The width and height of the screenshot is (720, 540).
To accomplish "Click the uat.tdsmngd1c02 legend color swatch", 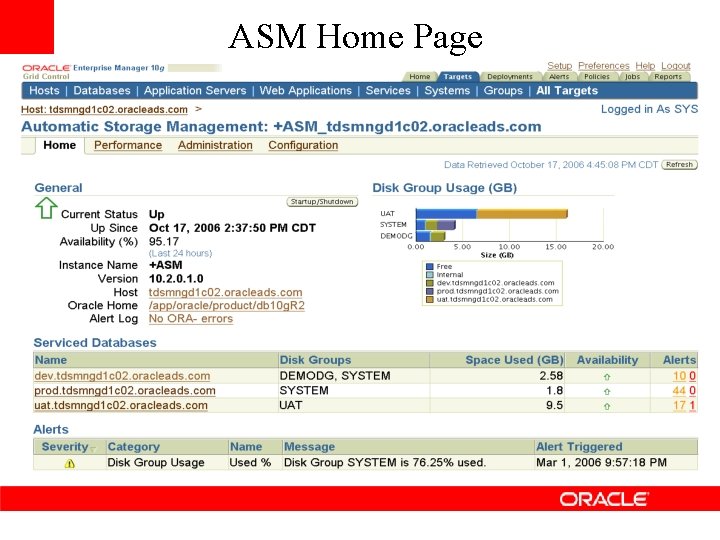I will coord(430,299).
